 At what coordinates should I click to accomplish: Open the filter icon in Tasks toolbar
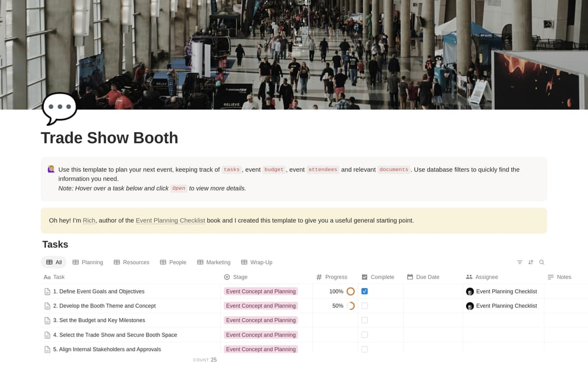519,262
